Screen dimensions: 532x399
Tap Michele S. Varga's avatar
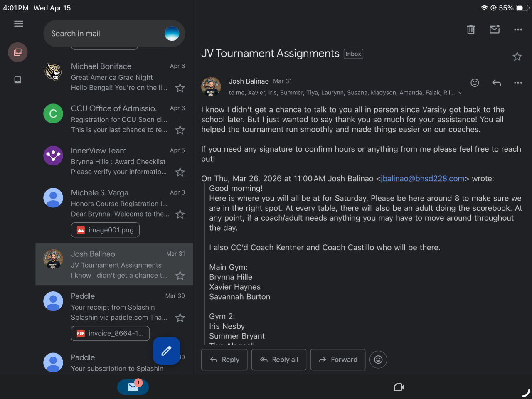pos(53,197)
